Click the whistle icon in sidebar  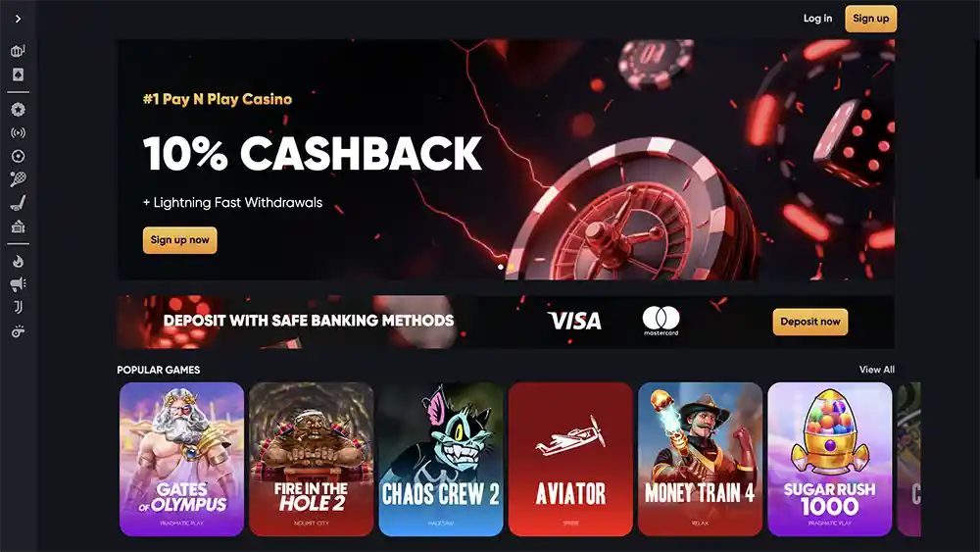pos(18,331)
